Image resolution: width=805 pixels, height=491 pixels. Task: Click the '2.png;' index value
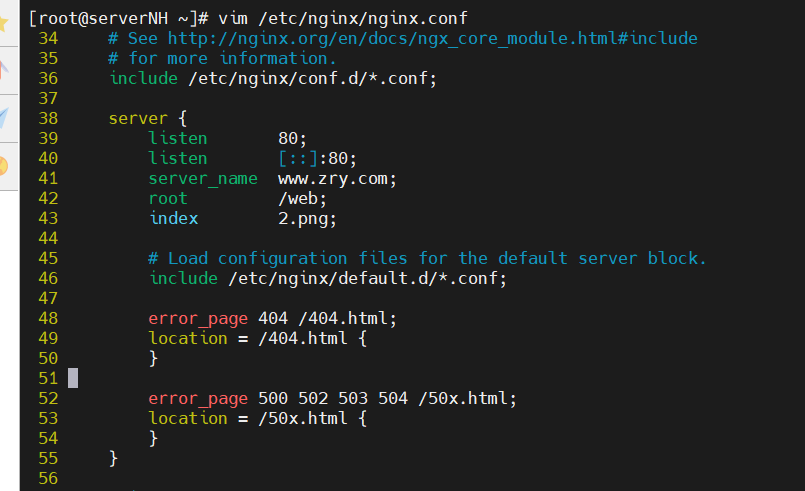click(307, 219)
